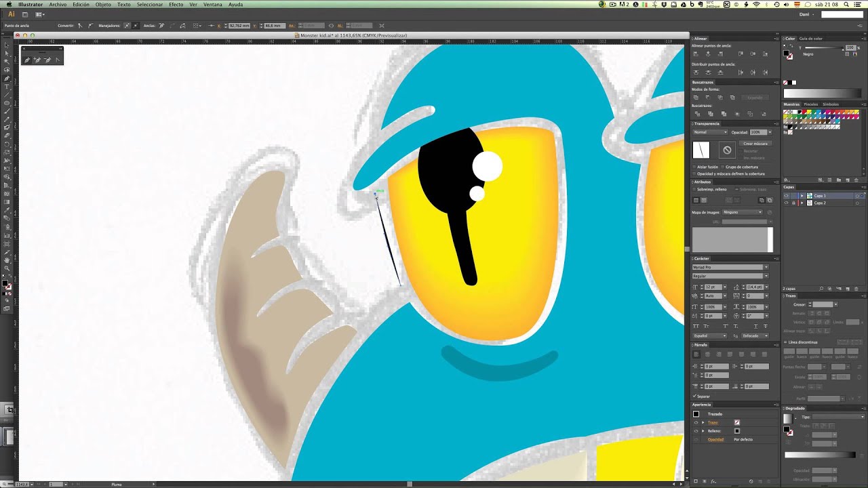This screenshot has width=868, height=488.
Task: Select the Eyedropper tool
Action: click(x=7, y=210)
